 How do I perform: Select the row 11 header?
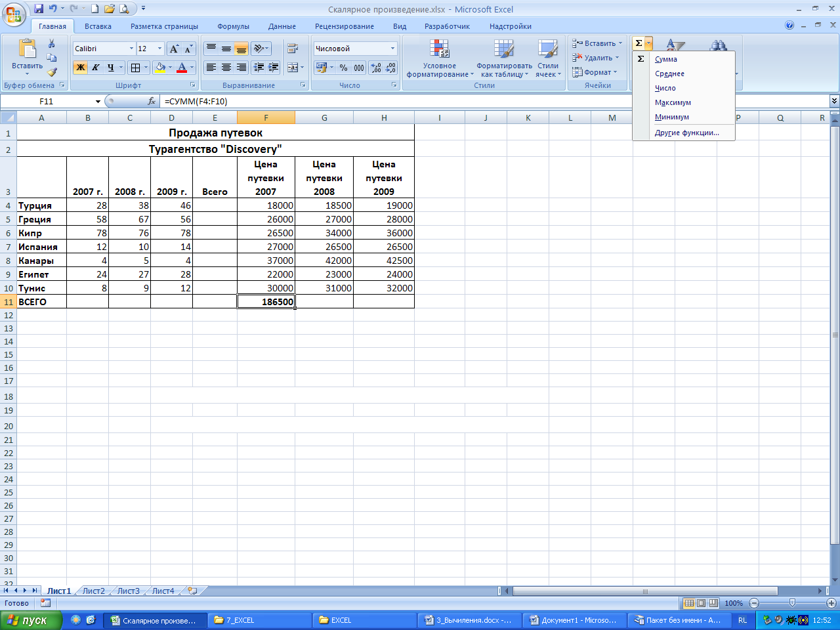[x=9, y=302]
